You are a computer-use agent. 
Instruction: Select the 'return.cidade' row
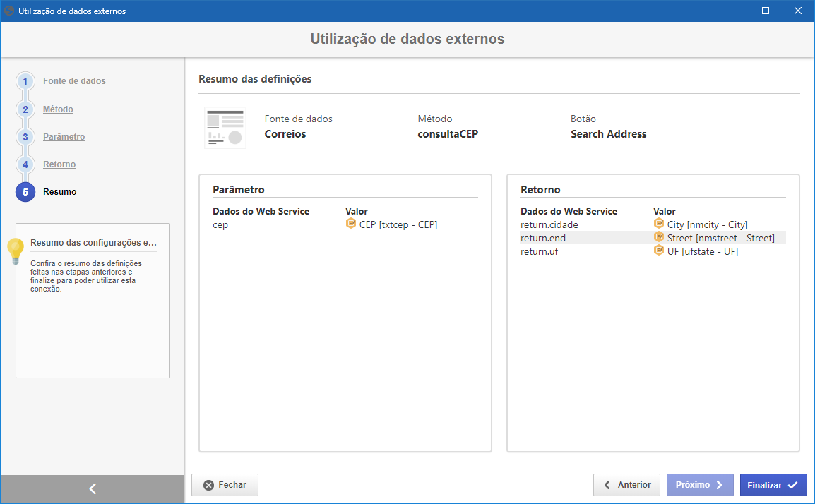[653, 224]
